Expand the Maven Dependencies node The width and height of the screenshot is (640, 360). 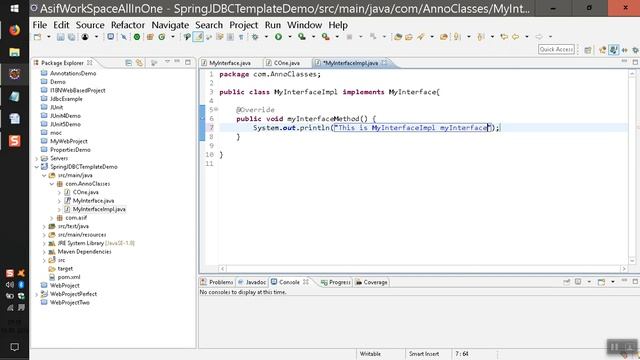point(44,252)
